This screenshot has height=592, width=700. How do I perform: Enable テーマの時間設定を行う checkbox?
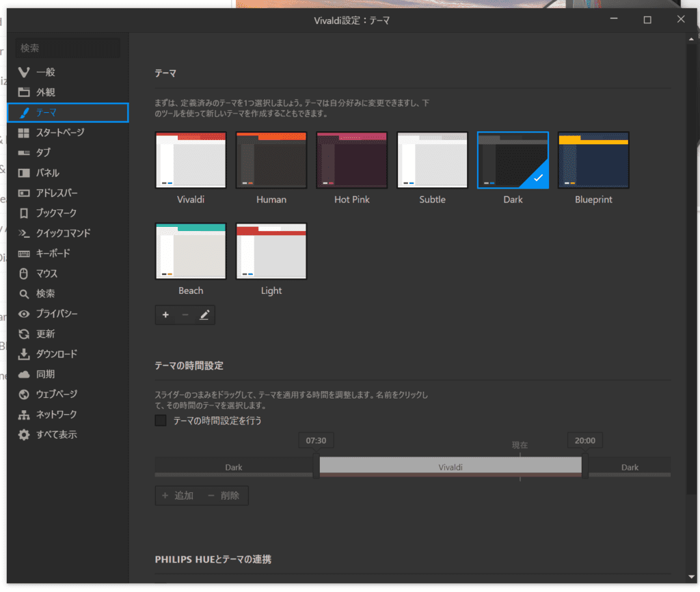click(161, 420)
